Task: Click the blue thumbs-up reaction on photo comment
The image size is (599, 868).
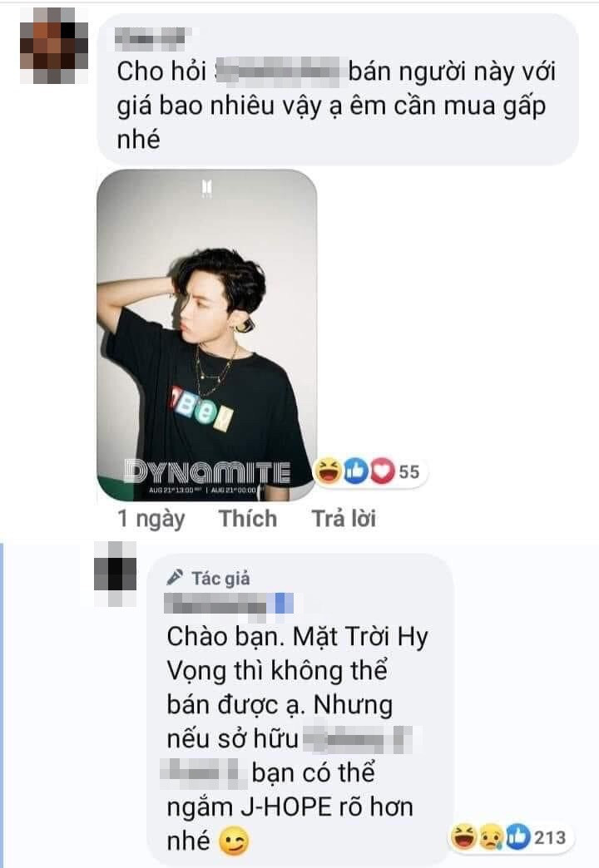Action: (355, 471)
